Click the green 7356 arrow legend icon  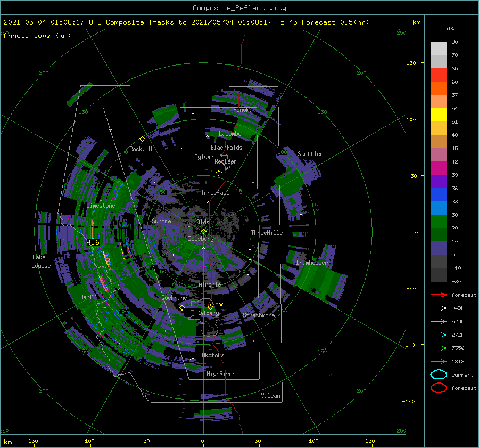click(439, 348)
